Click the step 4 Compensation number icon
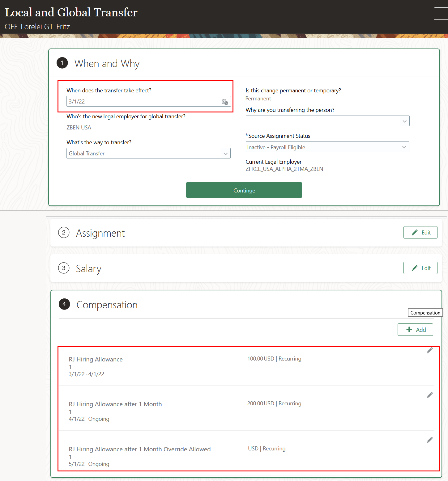Screen dimensions: 448x481 point(64,304)
